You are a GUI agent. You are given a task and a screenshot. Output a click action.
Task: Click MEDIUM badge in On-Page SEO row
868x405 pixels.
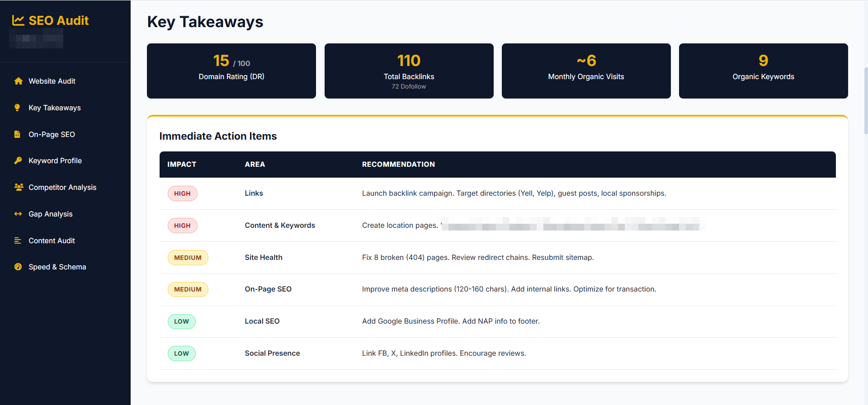point(188,289)
